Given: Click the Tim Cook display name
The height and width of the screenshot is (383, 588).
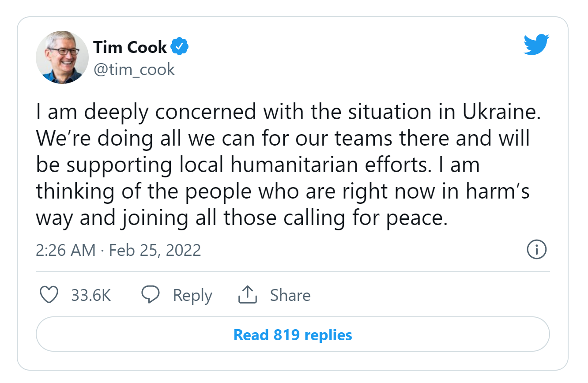Looking at the screenshot, I should click(130, 47).
